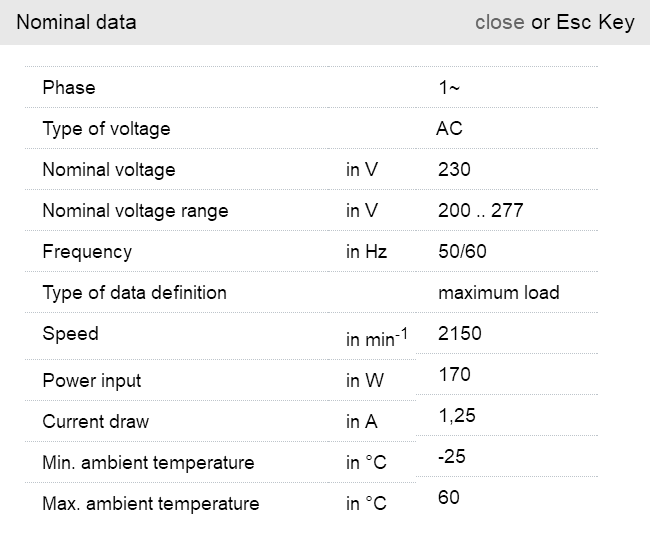Select the Phase row label
Screen dimensions: 650x557
69,88
